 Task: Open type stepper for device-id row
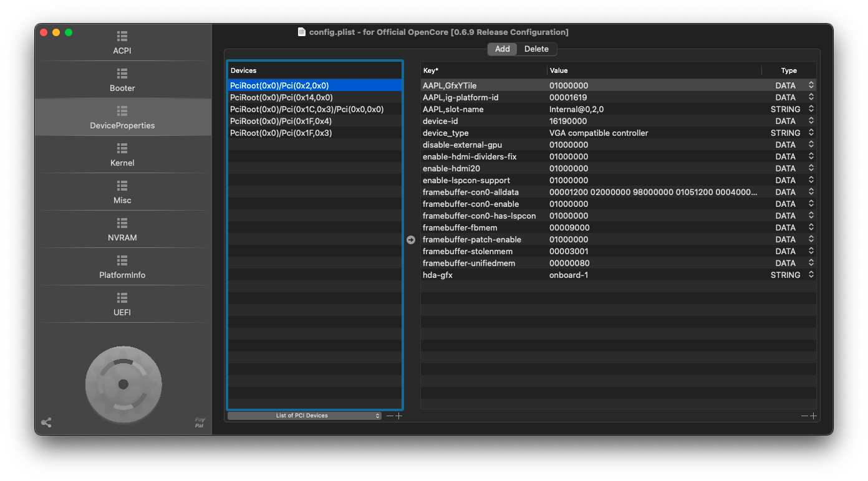811,121
